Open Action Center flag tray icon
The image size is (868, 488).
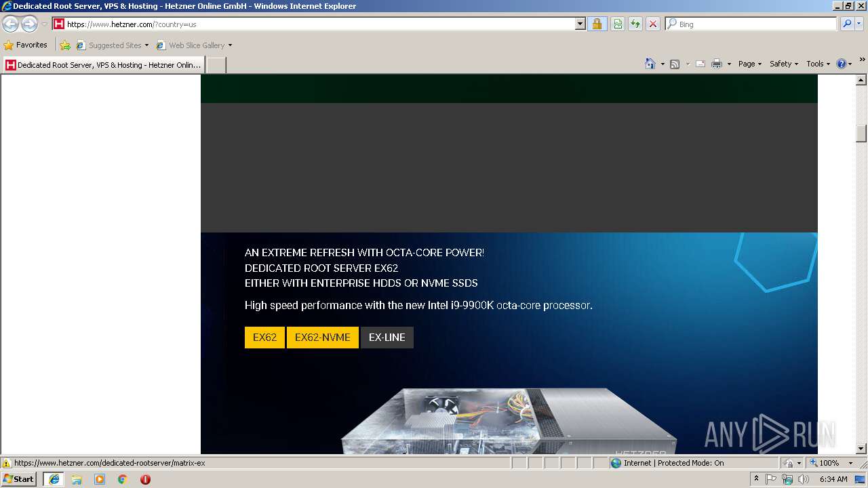[x=771, y=479]
